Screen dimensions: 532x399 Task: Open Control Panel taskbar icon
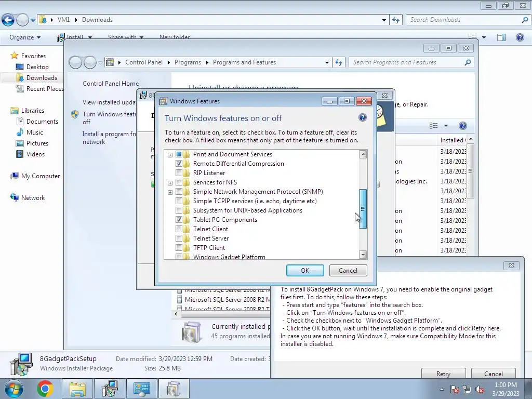141,389
